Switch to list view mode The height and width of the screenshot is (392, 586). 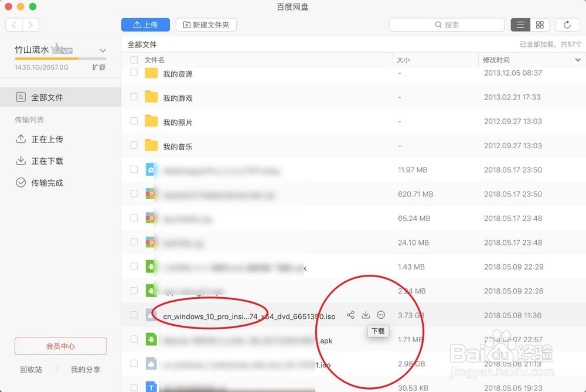[x=520, y=25]
